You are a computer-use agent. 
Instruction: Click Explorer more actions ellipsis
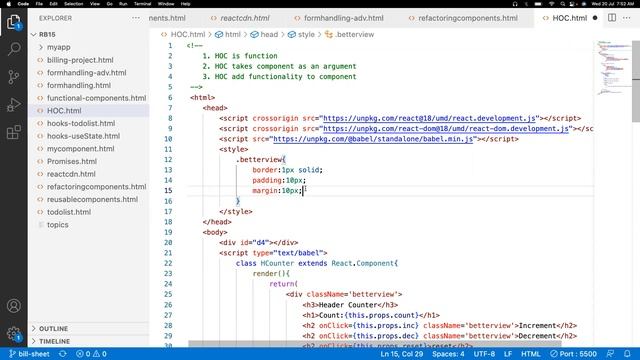pyautogui.click(x=136, y=18)
